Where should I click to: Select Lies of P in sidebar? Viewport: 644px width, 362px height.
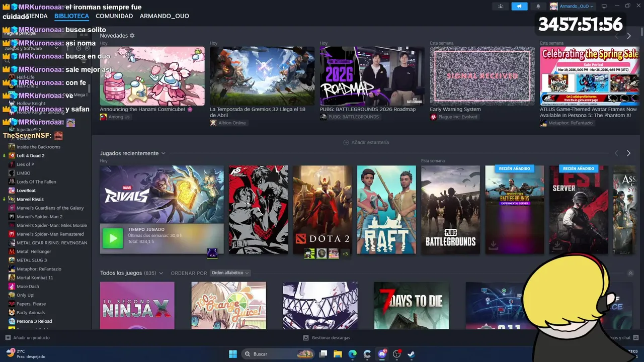[x=25, y=164]
